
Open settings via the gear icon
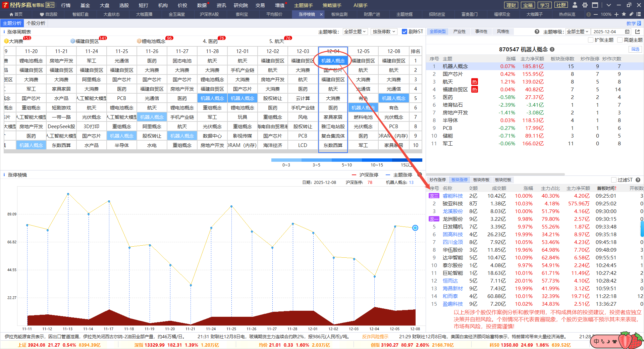(585, 5)
